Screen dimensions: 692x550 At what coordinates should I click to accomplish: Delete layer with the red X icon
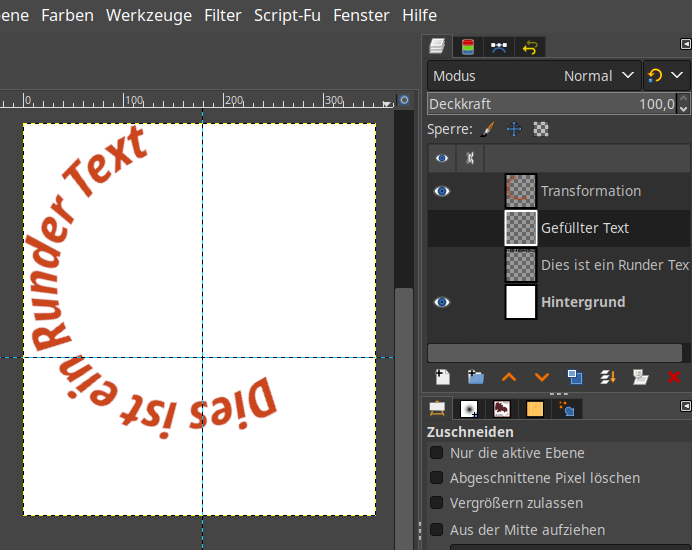[x=673, y=377]
